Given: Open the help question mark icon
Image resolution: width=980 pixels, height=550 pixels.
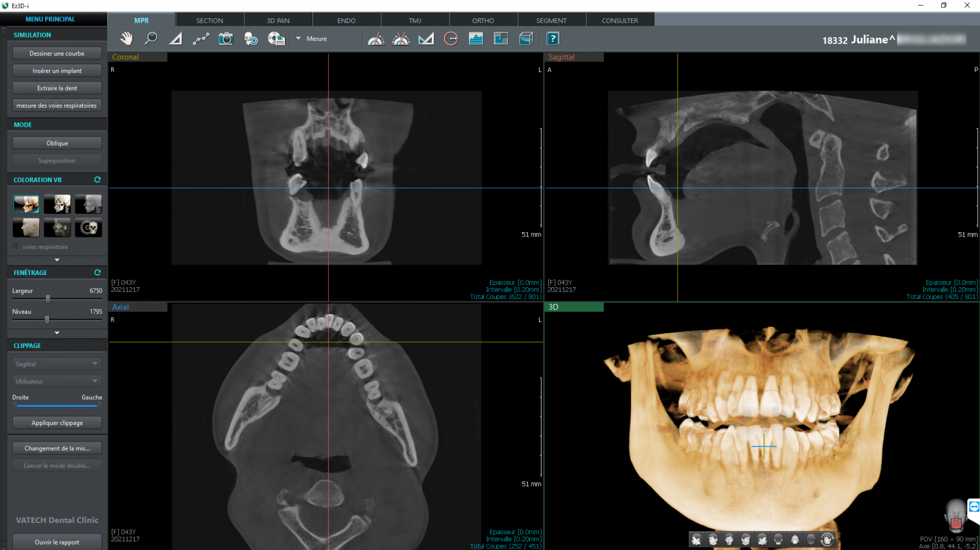Looking at the screenshot, I should [x=552, y=39].
